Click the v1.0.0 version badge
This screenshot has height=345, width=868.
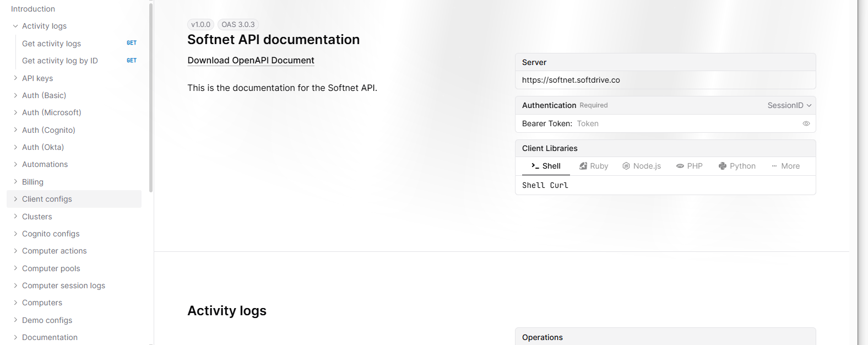[x=200, y=25]
